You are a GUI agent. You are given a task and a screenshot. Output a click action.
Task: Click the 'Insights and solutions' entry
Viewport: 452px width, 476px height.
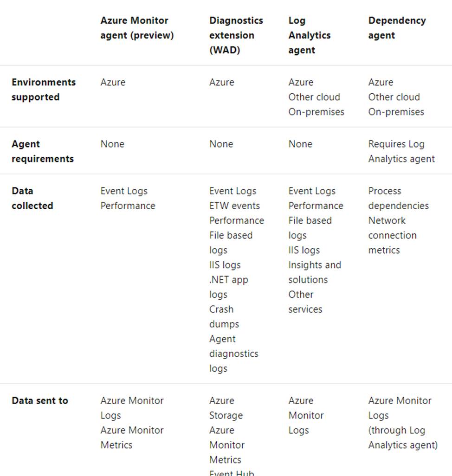[x=314, y=272]
